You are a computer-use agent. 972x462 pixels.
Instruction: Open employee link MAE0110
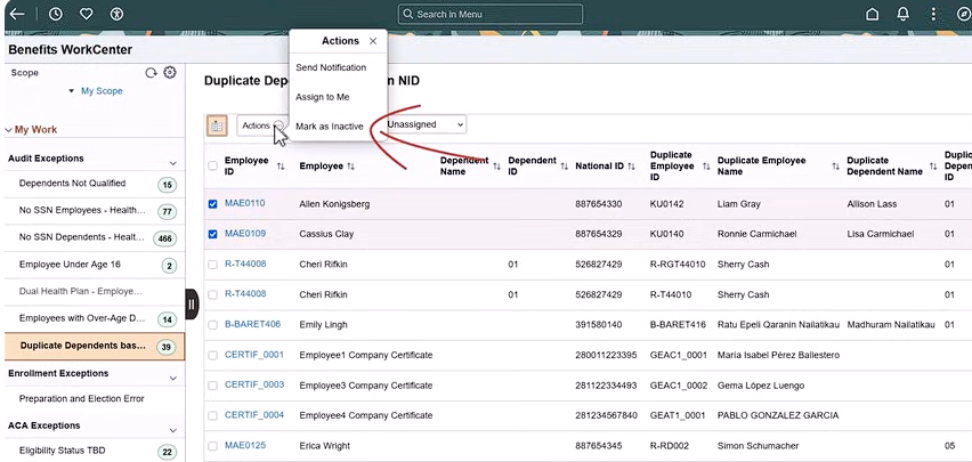245,203
